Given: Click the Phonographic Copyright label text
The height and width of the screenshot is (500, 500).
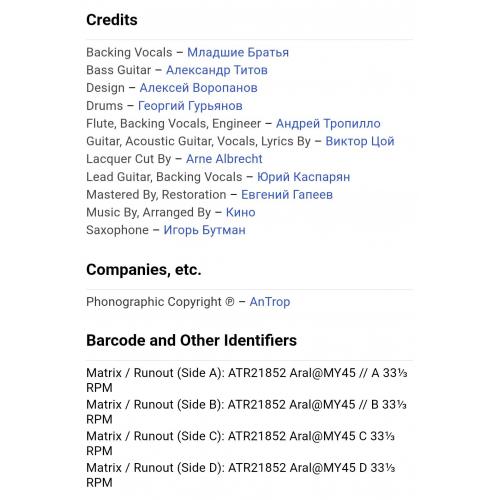Looking at the screenshot, I should pyautogui.click(x=160, y=302).
